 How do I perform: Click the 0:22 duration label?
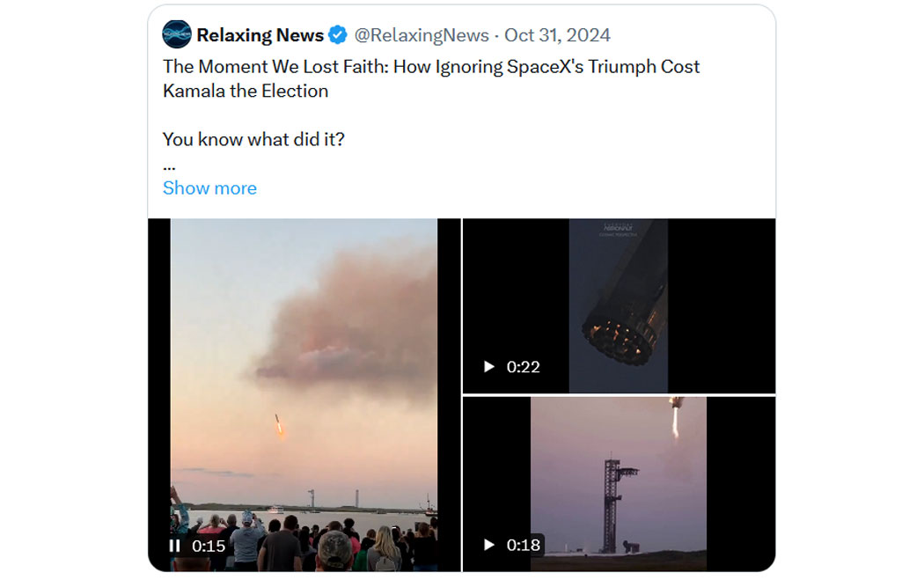pyautogui.click(x=524, y=366)
